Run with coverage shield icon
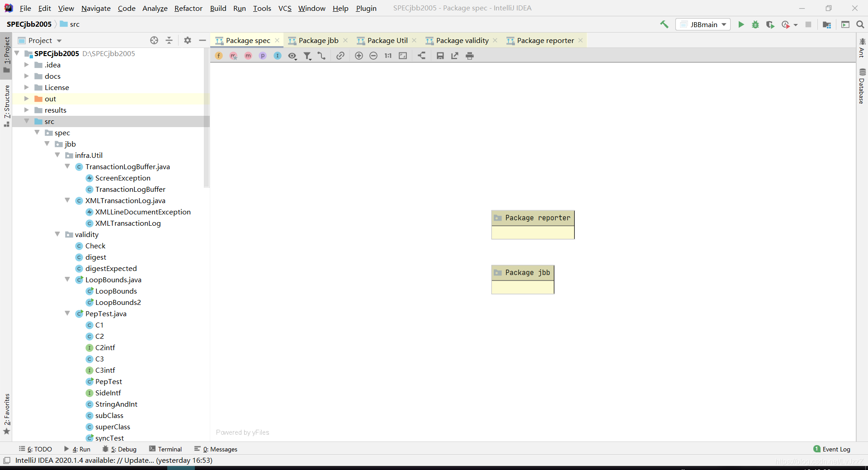868x470 pixels. [x=770, y=24]
